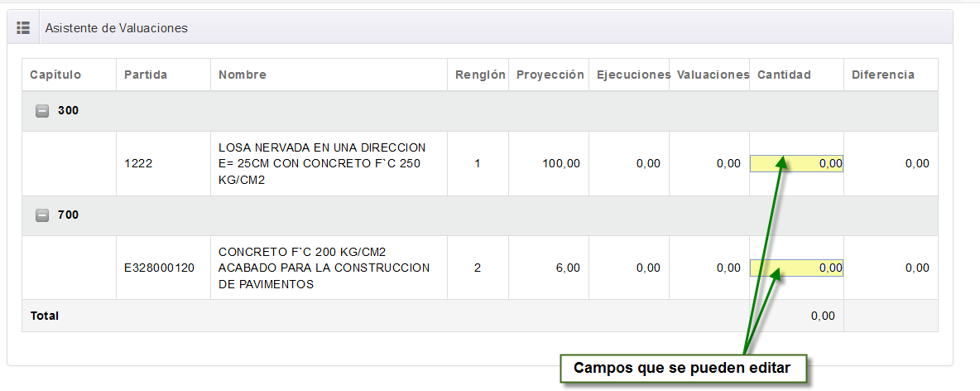
Task: Edit Cantidad field for partida E328000120
Action: (x=796, y=268)
